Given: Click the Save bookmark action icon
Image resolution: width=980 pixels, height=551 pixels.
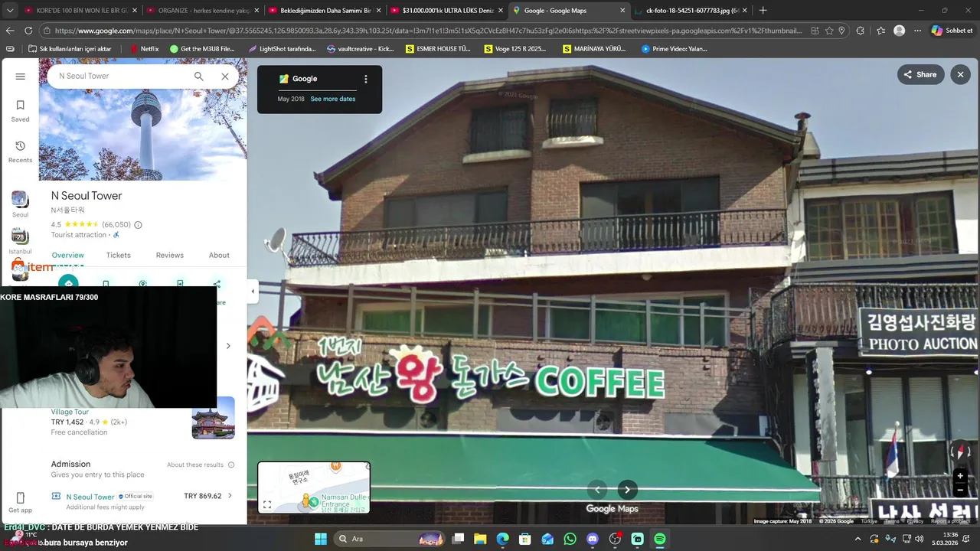Looking at the screenshot, I should tap(106, 283).
